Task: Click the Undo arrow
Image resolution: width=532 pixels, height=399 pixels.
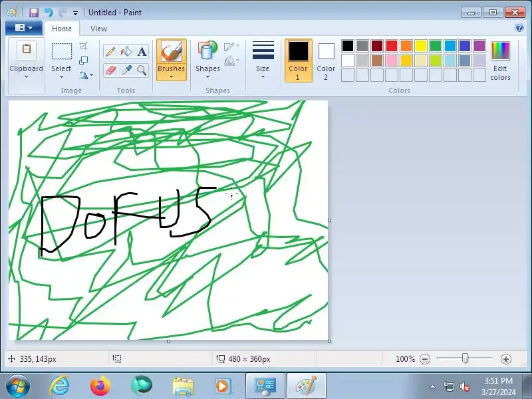Action: 49,13
